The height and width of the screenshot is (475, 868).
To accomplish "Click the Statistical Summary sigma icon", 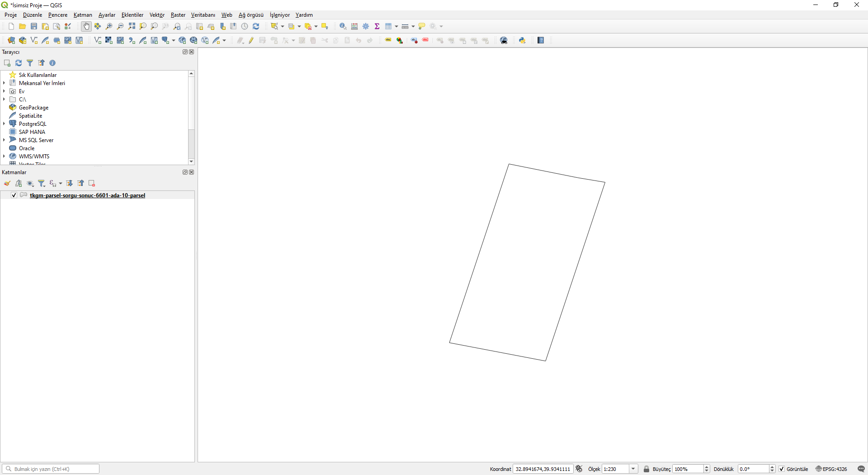I will tap(377, 26).
